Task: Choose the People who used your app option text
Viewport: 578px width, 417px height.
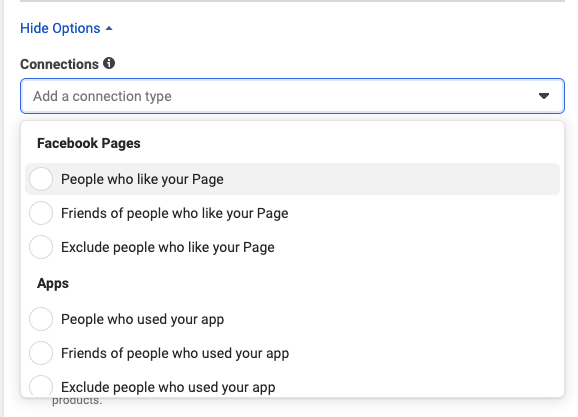Action: (x=143, y=319)
